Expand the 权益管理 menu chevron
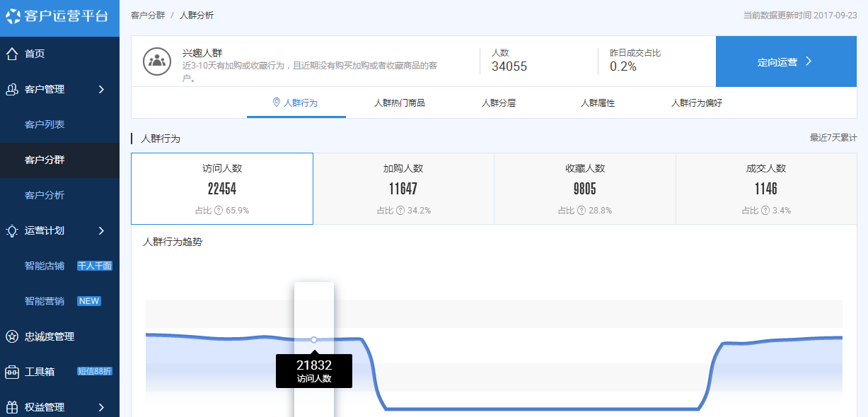 [x=101, y=407]
